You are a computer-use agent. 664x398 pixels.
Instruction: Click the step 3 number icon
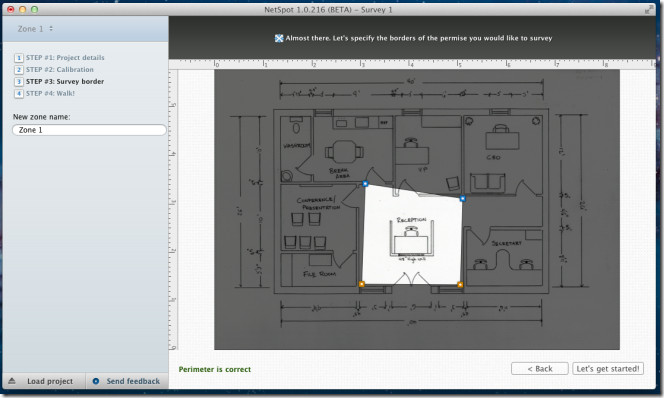click(19, 81)
